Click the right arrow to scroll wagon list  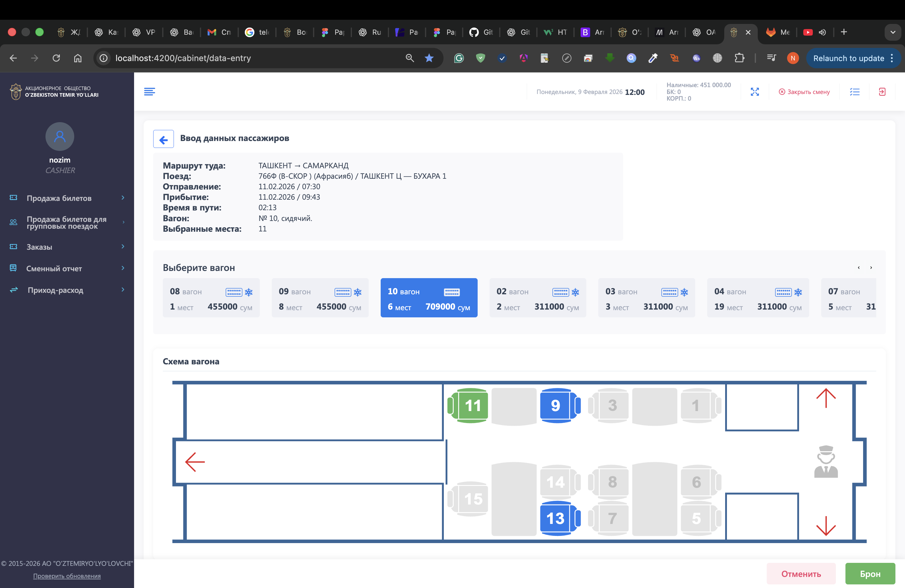click(871, 267)
